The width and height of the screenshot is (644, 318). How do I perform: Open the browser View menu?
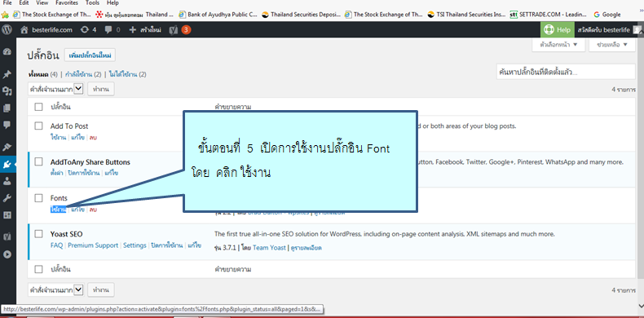click(42, 3)
